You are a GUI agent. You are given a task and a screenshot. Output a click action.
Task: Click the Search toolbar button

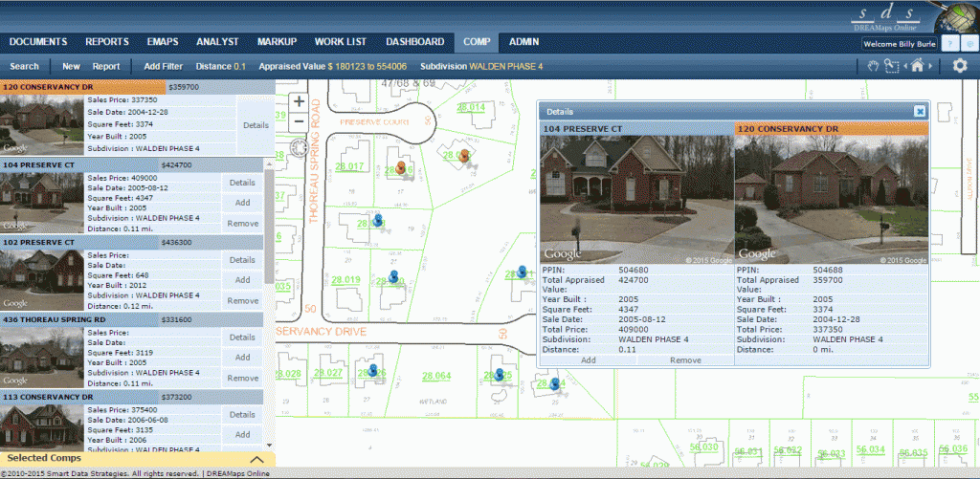pos(24,66)
